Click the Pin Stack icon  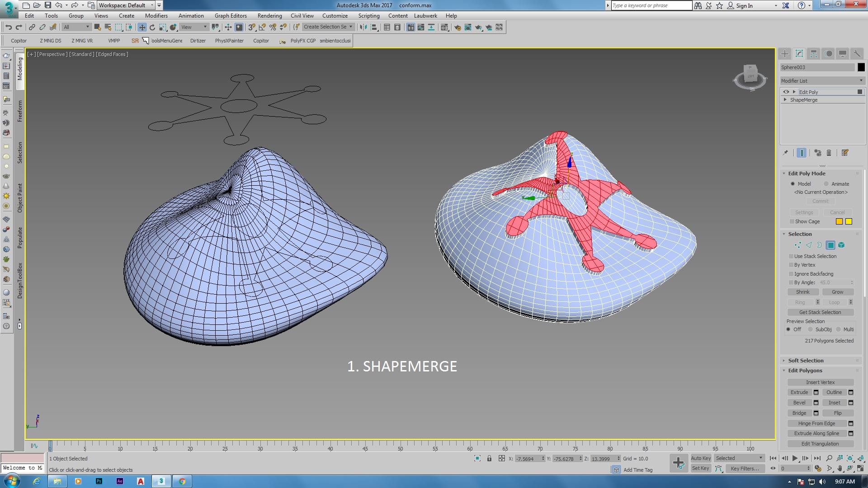785,153
